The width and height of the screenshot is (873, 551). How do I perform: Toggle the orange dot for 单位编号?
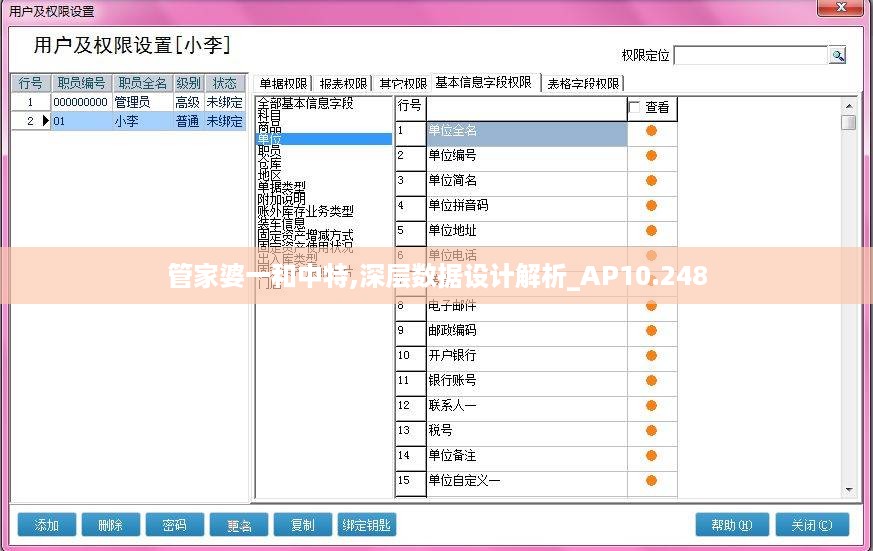coord(651,155)
